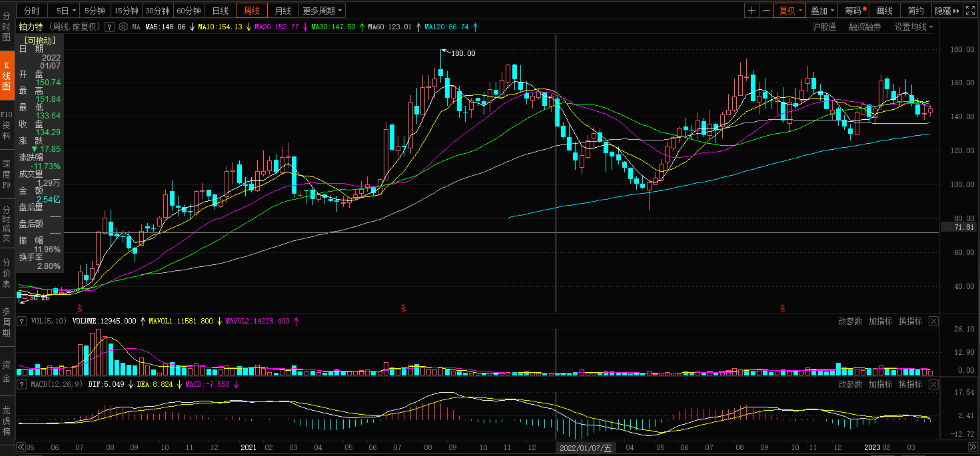Viewport: 980px width, 456px height.
Task: Expand the 复权 adjustment dropdown
Action: point(789,11)
